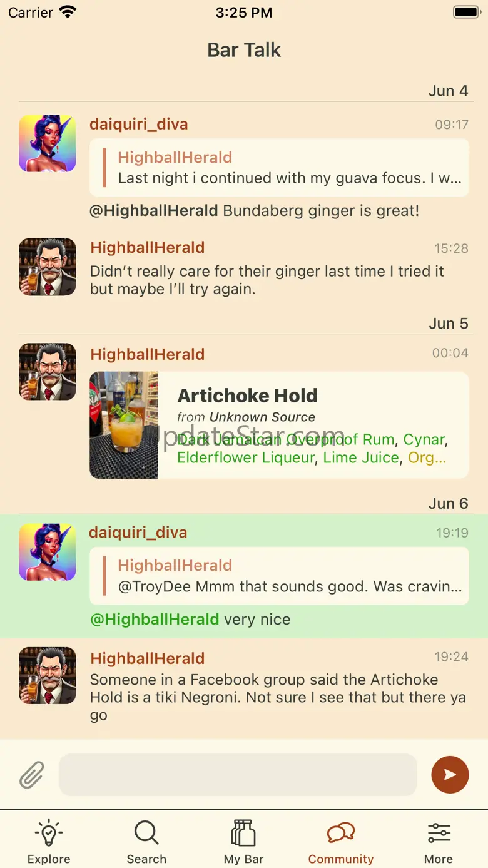The image size is (488, 868).
Task: Open the More sliders tab
Action: click(x=439, y=842)
